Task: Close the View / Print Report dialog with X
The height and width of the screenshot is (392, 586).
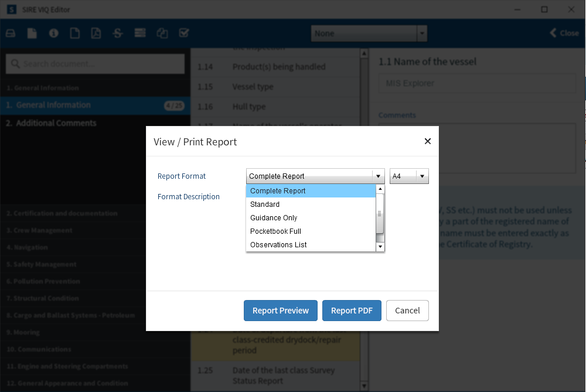Action: coord(428,141)
